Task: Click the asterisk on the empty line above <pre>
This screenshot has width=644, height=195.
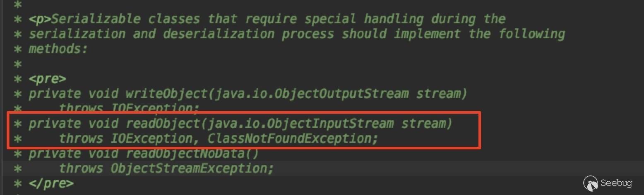Action: 17,64
